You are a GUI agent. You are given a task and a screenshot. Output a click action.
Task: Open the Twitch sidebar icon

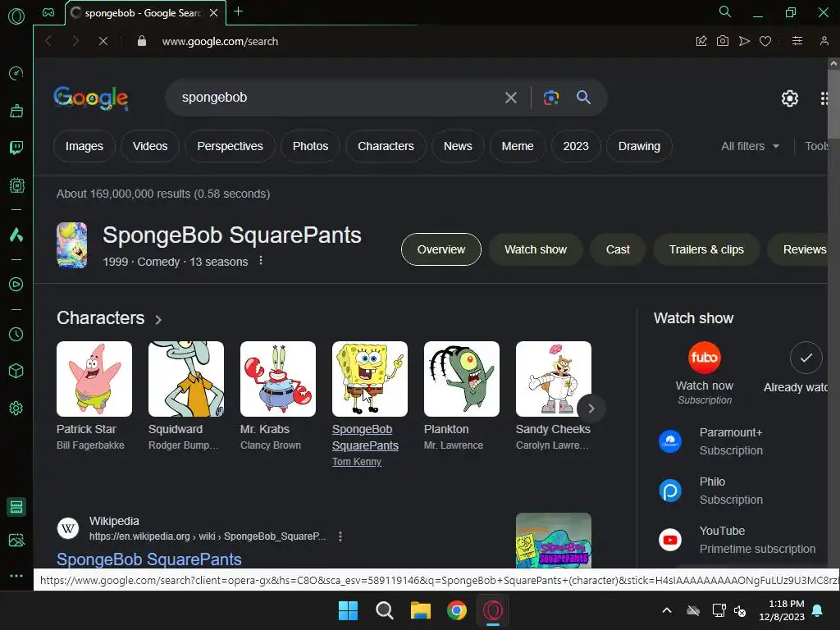point(16,148)
